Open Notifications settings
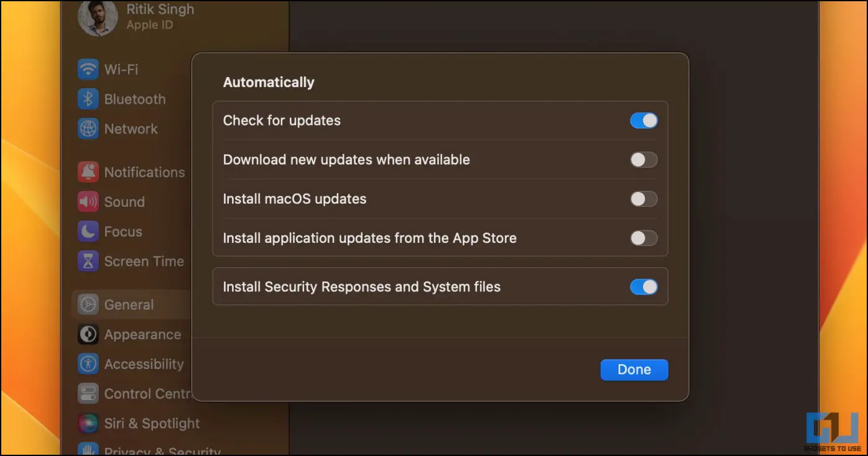The image size is (868, 456). point(145,172)
